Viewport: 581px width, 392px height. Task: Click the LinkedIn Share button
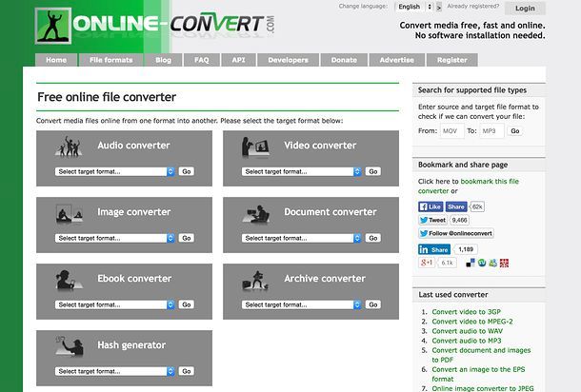[x=434, y=249]
